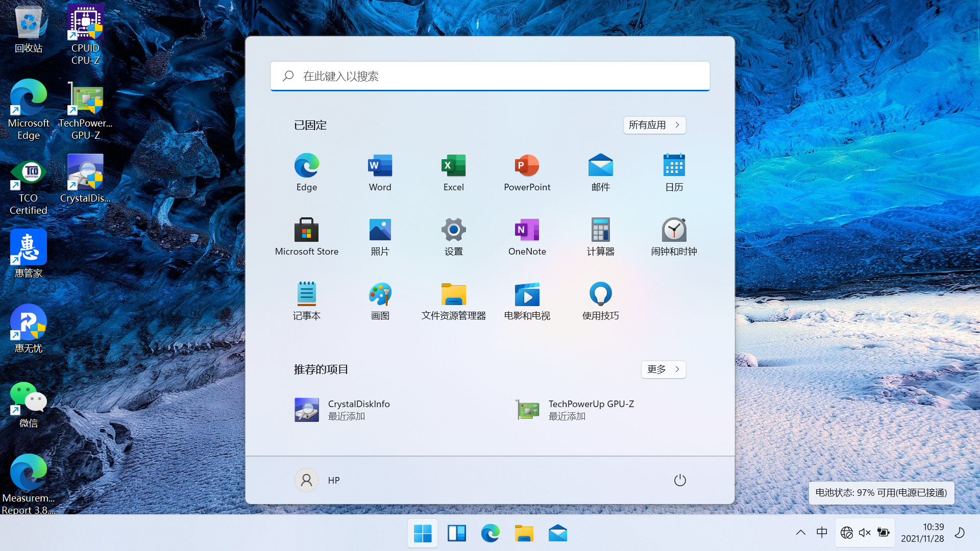The width and height of the screenshot is (980, 551).
Task: Open 使用技巧 tips app
Action: pos(601,301)
